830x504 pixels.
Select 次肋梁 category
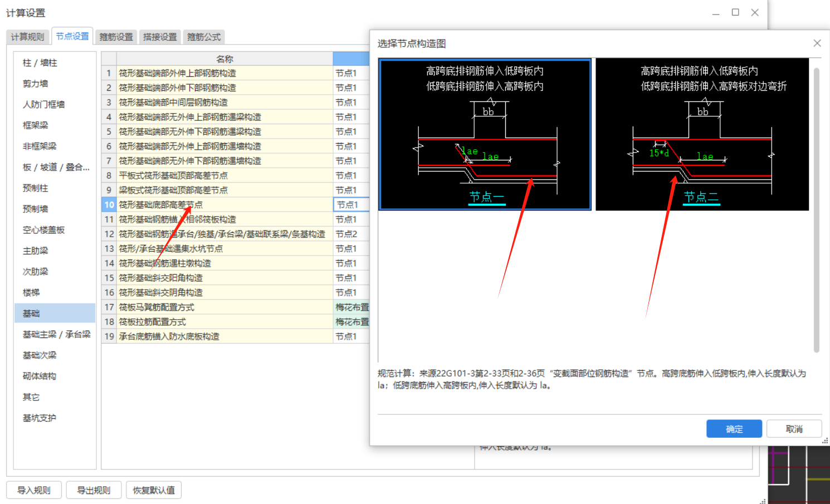point(55,272)
